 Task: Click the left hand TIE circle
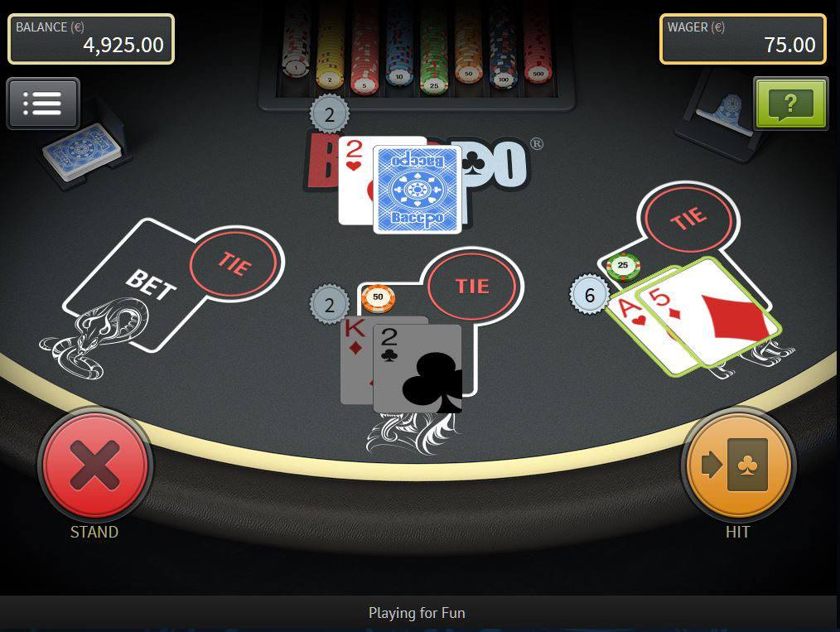[234, 263]
